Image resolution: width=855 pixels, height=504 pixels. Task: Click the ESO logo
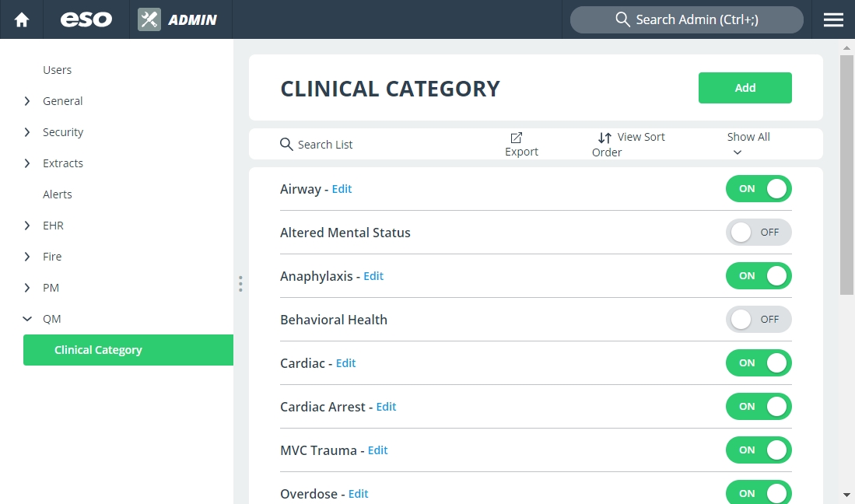86,19
